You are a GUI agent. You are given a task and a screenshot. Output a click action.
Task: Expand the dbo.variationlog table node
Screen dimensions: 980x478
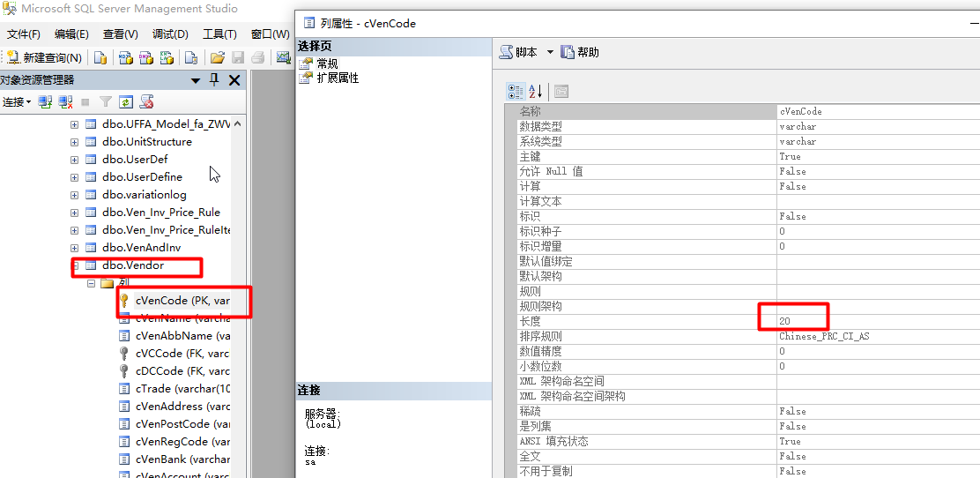click(74, 195)
